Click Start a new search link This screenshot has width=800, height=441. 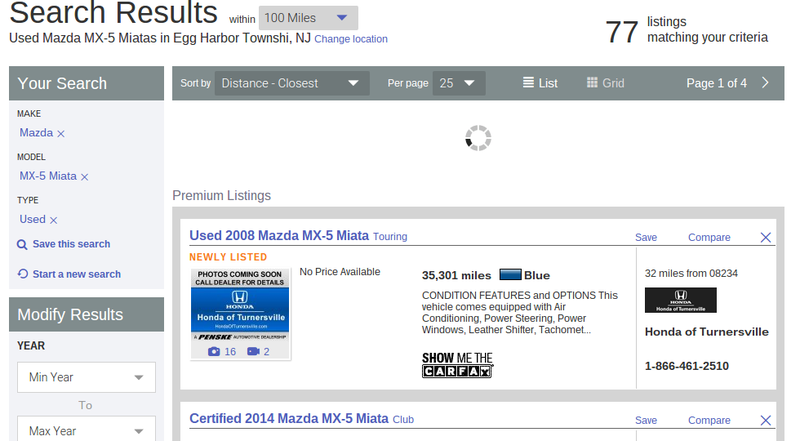point(77,274)
